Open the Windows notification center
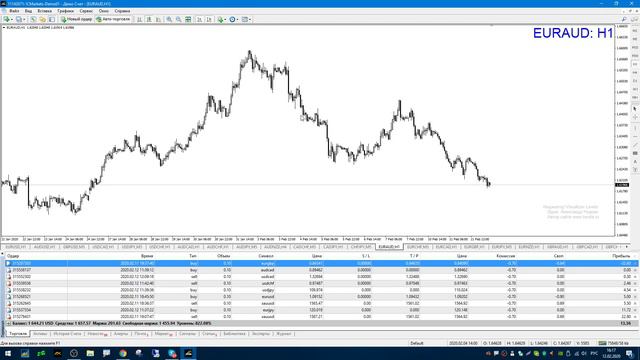640x360 pixels. tap(630, 353)
